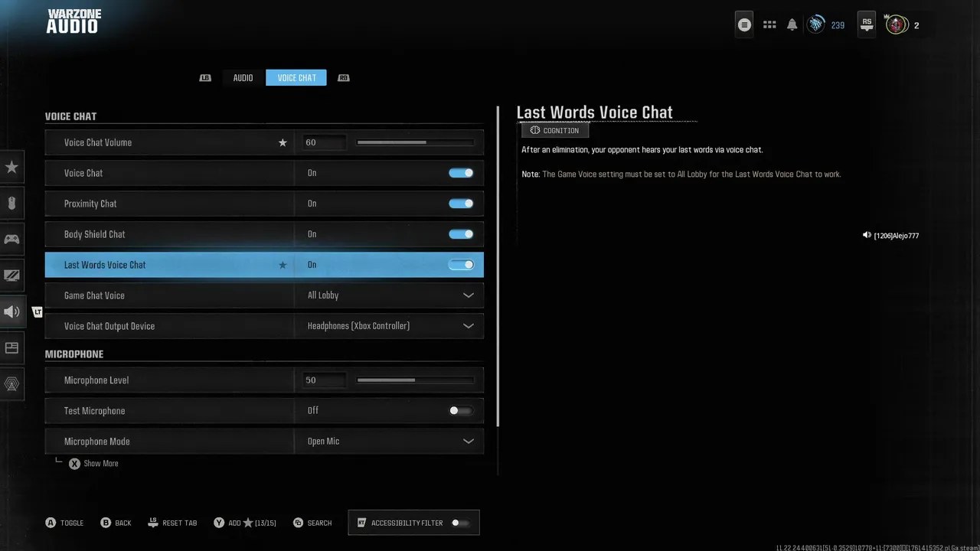The image size is (980, 551).
Task: Enable the Test Microphone toggle
Action: click(461, 411)
